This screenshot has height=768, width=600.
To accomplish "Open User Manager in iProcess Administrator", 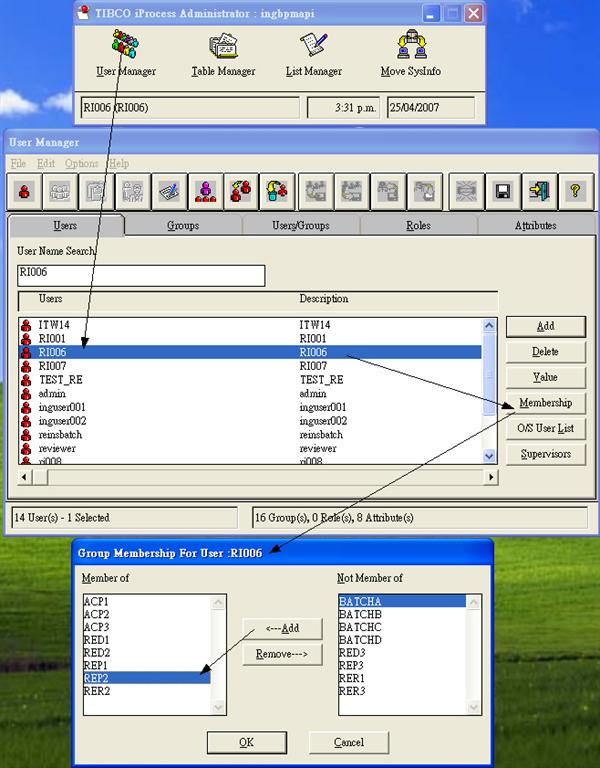I will [125, 53].
